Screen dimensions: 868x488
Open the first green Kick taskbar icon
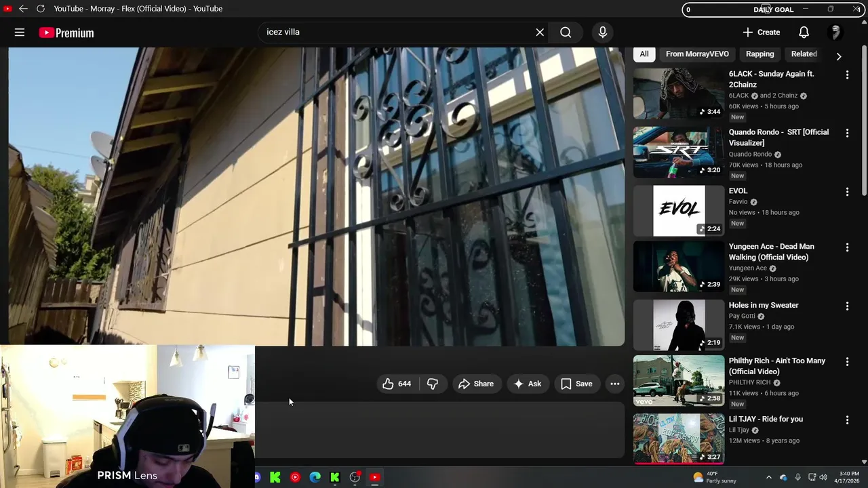click(275, 477)
